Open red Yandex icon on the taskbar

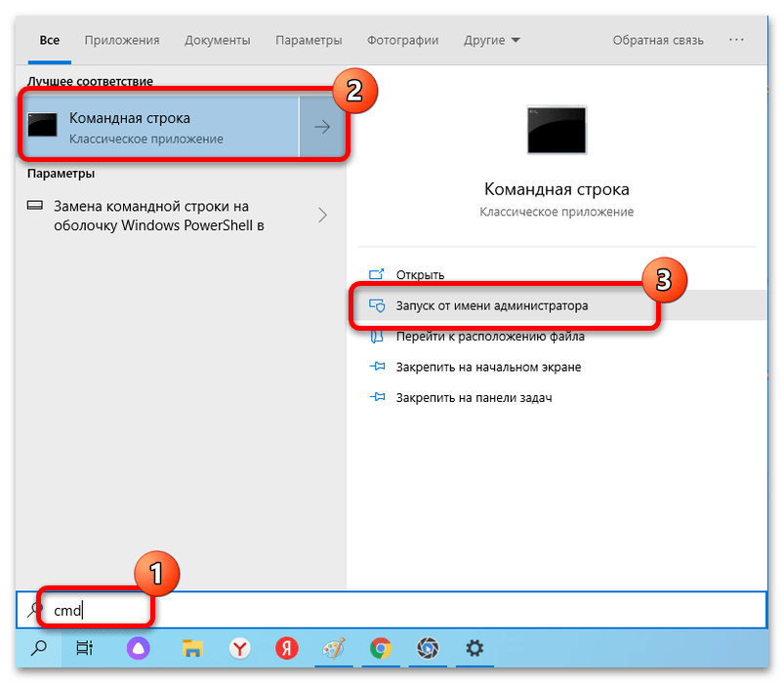(x=286, y=649)
